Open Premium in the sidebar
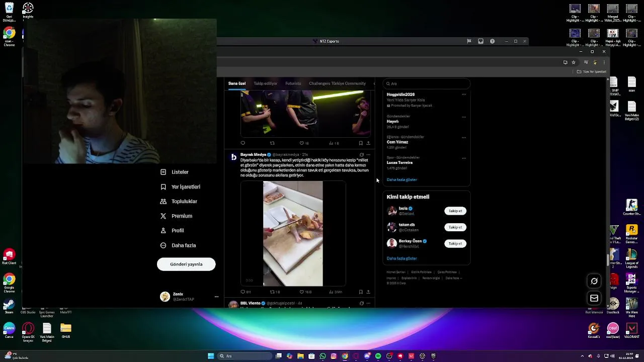The height and width of the screenshot is (362, 644). (176, 216)
